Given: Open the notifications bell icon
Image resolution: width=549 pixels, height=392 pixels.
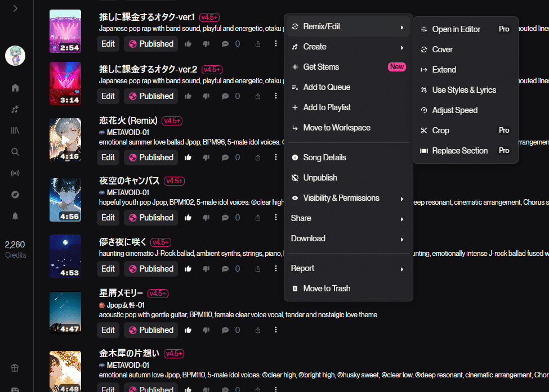Looking at the screenshot, I should tap(15, 216).
